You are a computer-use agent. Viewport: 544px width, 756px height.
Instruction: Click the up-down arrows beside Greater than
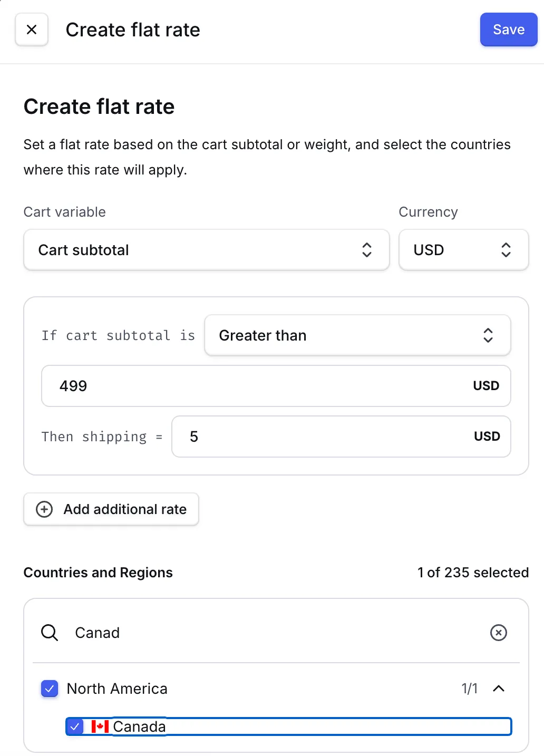(x=488, y=335)
